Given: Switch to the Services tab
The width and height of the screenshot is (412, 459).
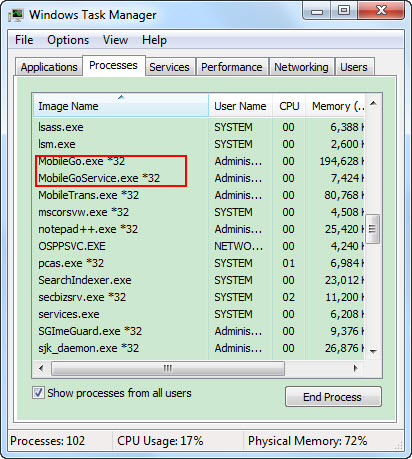Looking at the screenshot, I should [169, 67].
